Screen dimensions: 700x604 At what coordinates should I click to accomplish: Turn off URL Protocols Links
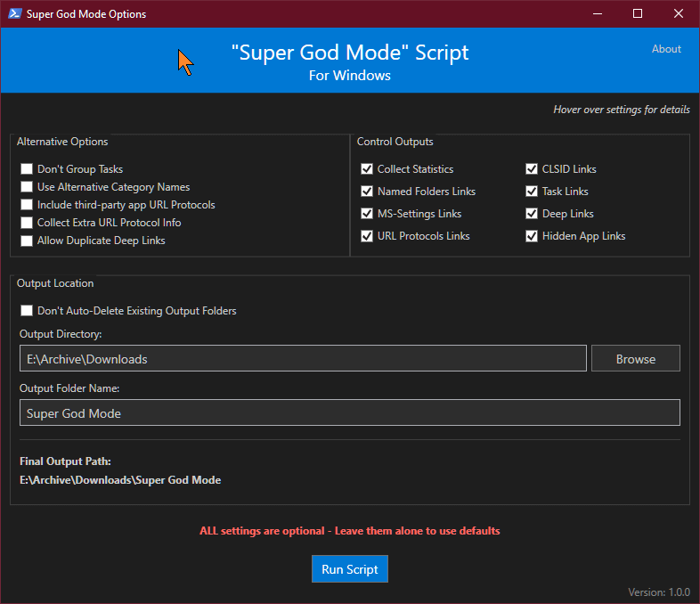367,236
